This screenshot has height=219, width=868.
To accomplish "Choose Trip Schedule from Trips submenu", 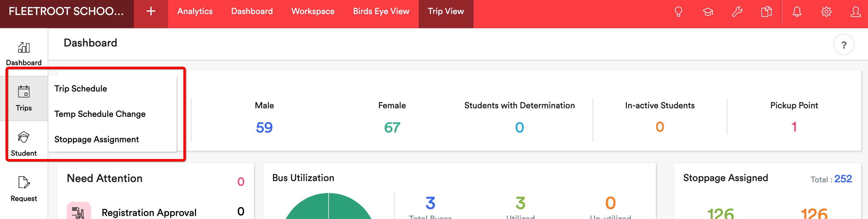I will pyautogui.click(x=80, y=88).
